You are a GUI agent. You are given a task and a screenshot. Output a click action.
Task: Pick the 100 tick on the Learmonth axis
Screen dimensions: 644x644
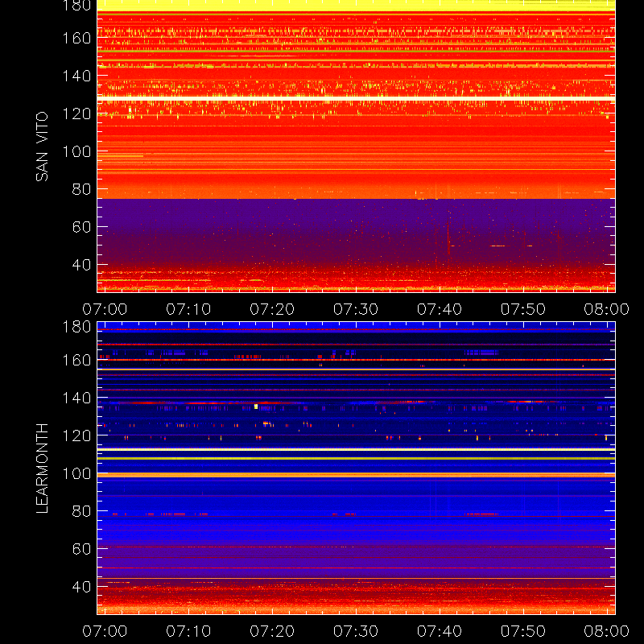click(76, 473)
